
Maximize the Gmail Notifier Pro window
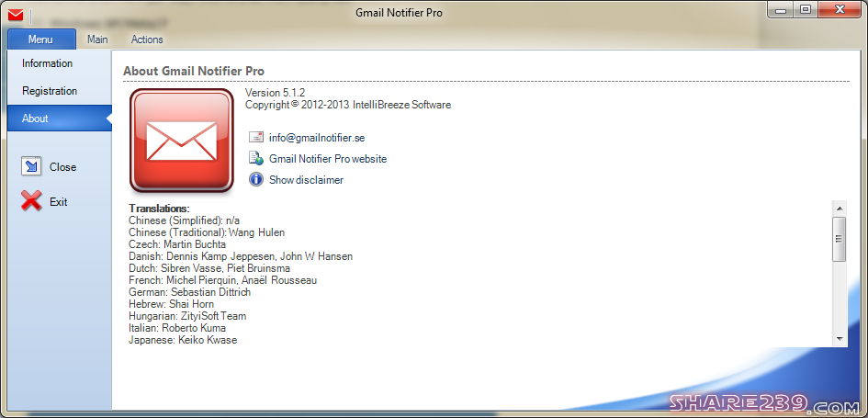[806, 9]
